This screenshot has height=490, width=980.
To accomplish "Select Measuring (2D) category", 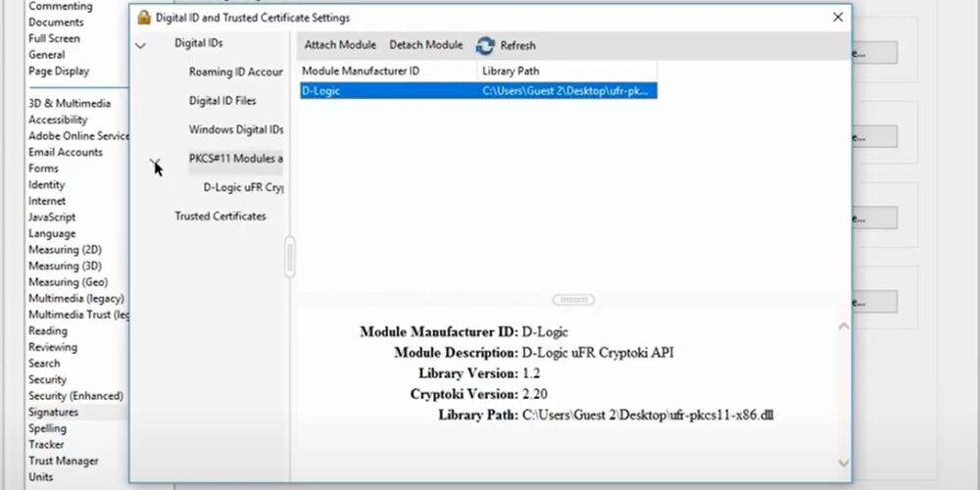I will coord(65,250).
